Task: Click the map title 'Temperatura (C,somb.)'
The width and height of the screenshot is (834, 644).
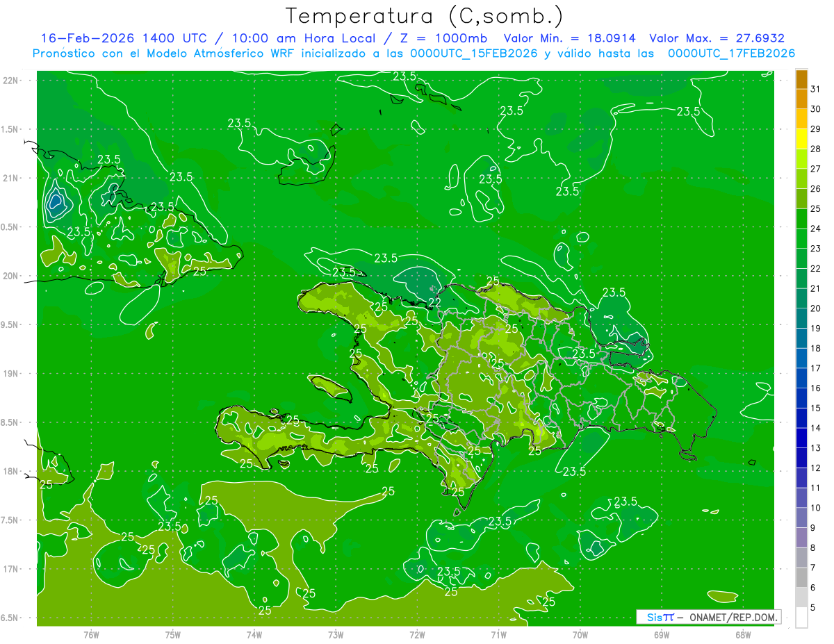Action: pos(424,15)
